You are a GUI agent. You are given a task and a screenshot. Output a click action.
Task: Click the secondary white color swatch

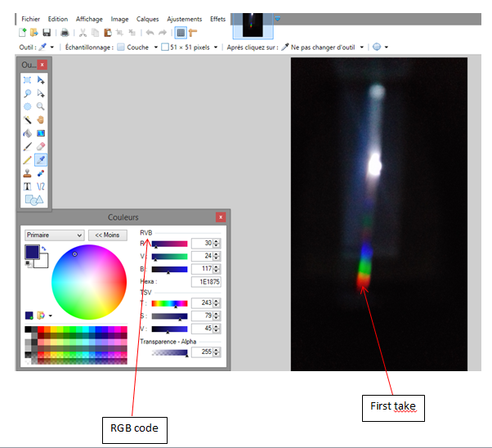click(43, 262)
